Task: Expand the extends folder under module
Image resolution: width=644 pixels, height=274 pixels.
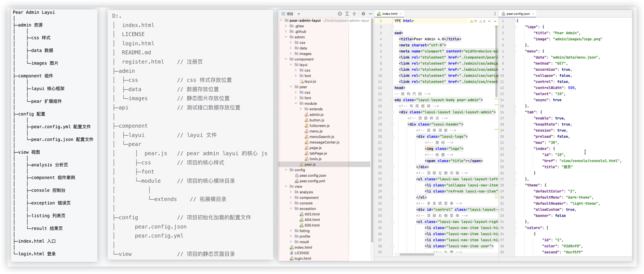Action: click(x=301, y=109)
